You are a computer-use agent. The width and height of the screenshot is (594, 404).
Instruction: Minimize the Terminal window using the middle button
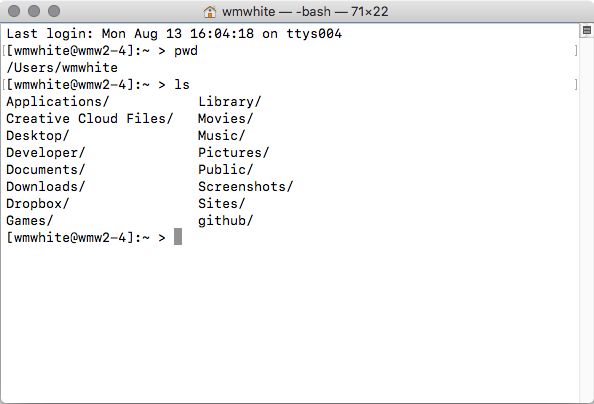point(34,11)
